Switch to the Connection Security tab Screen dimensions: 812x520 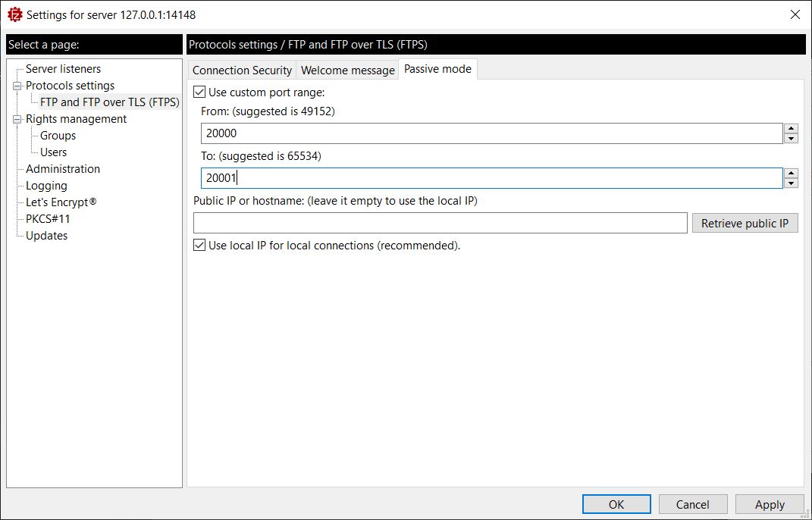tap(242, 70)
